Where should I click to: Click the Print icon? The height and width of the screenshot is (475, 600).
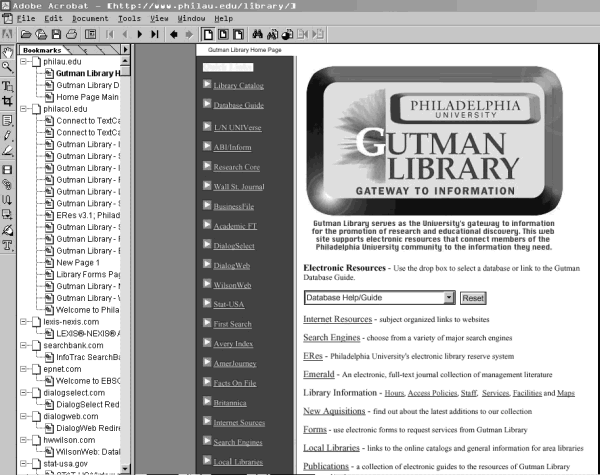pyautogui.click(x=71, y=34)
